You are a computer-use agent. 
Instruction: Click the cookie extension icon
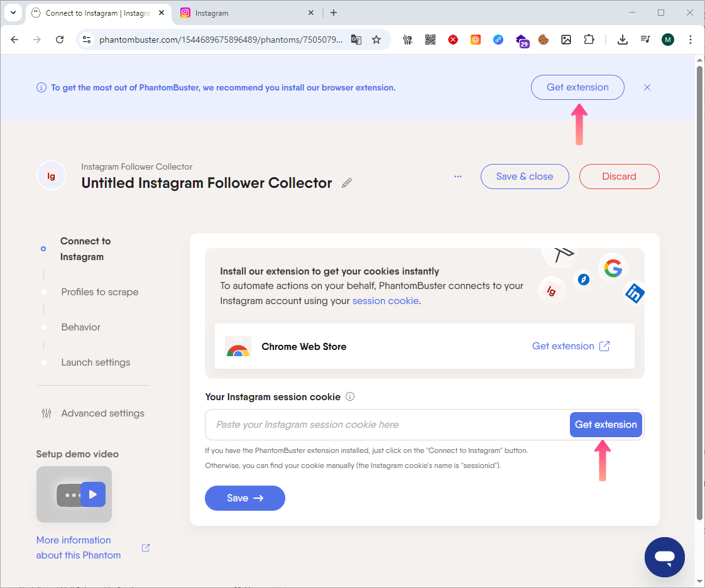coord(544,40)
